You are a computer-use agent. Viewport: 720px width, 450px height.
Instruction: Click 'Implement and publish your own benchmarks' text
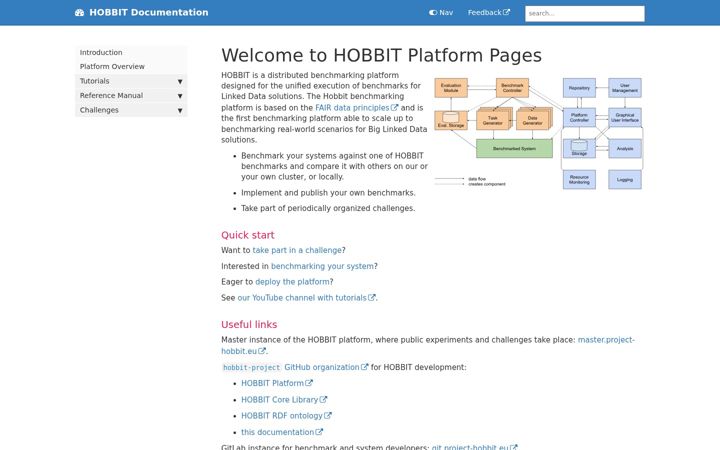tap(328, 193)
